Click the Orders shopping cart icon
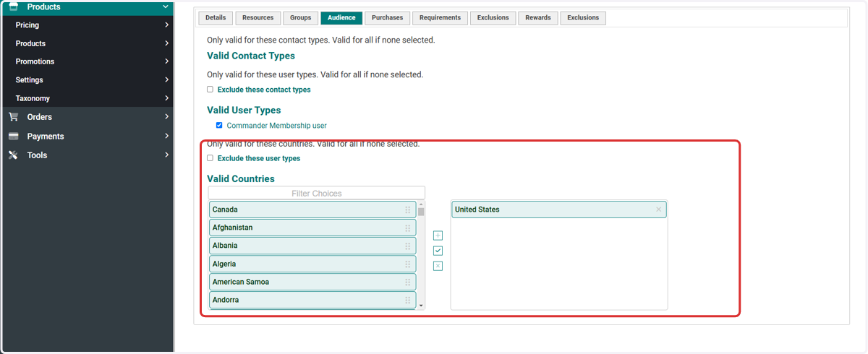 pos(13,117)
